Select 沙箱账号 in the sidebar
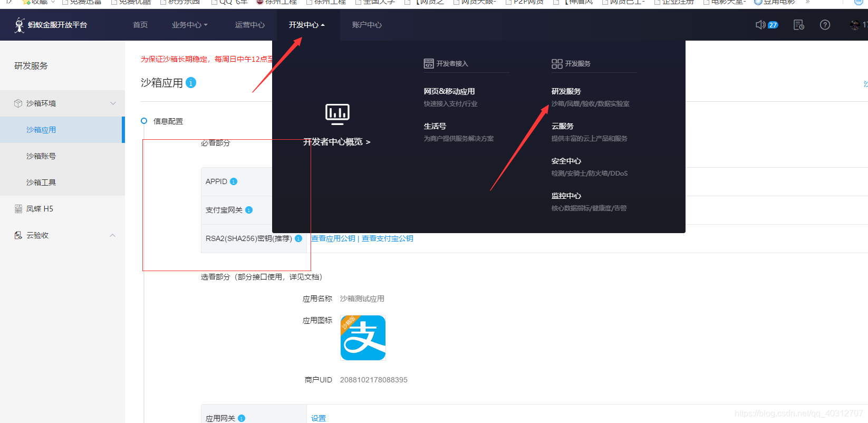 point(62,156)
